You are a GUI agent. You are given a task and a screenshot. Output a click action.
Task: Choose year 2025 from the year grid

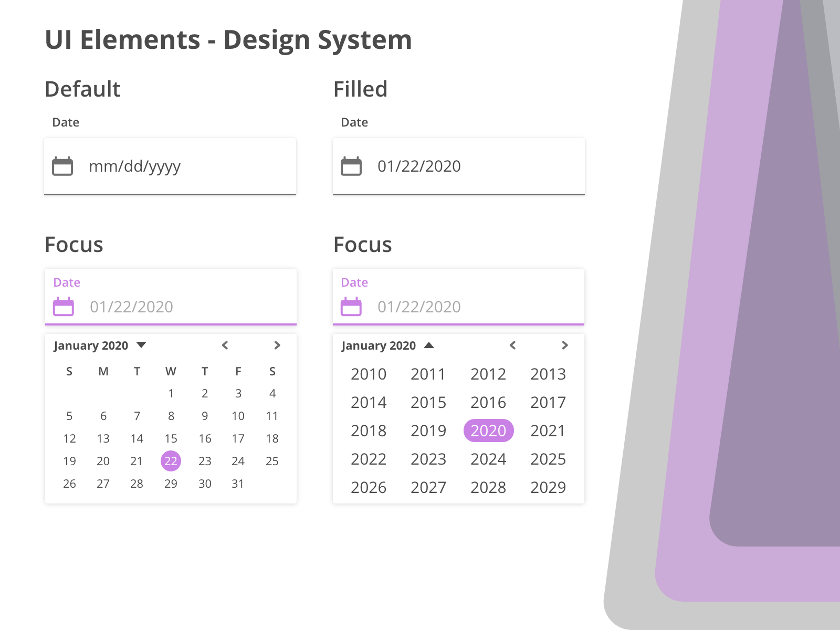(548, 459)
